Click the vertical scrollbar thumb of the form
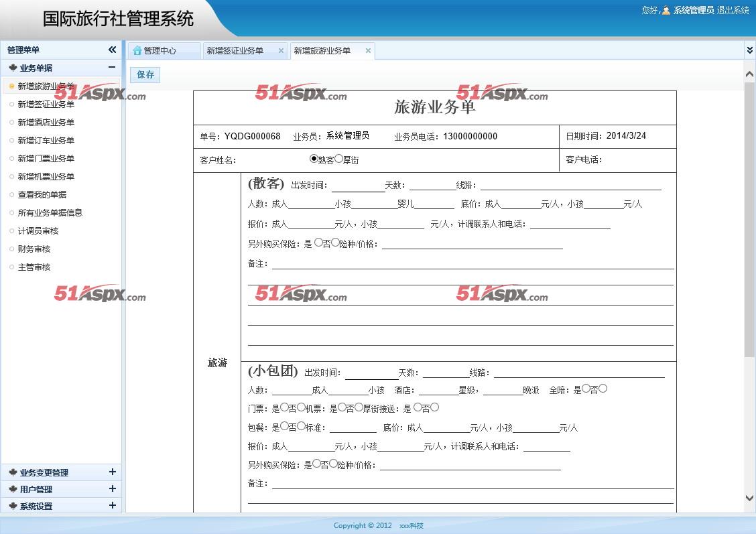This screenshot has width=756, height=534. (x=749, y=221)
